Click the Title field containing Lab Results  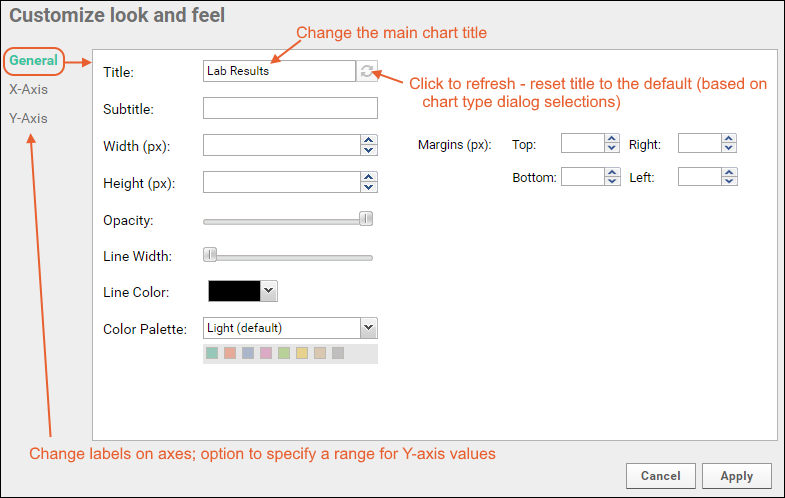click(x=279, y=71)
